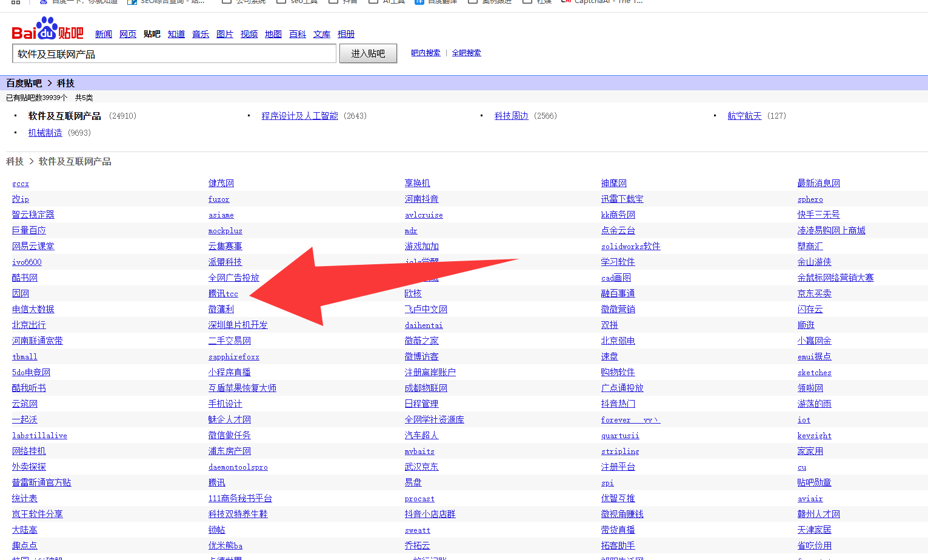This screenshot has height=560, width=928.
Task: Visit the solidworks软件 tieba
Action: [630, 246]
